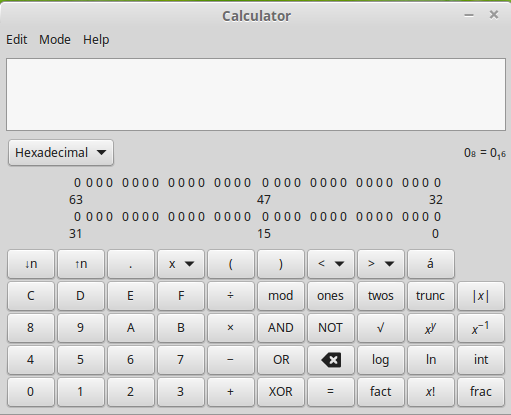Click hex digit A

pos(131,328)
